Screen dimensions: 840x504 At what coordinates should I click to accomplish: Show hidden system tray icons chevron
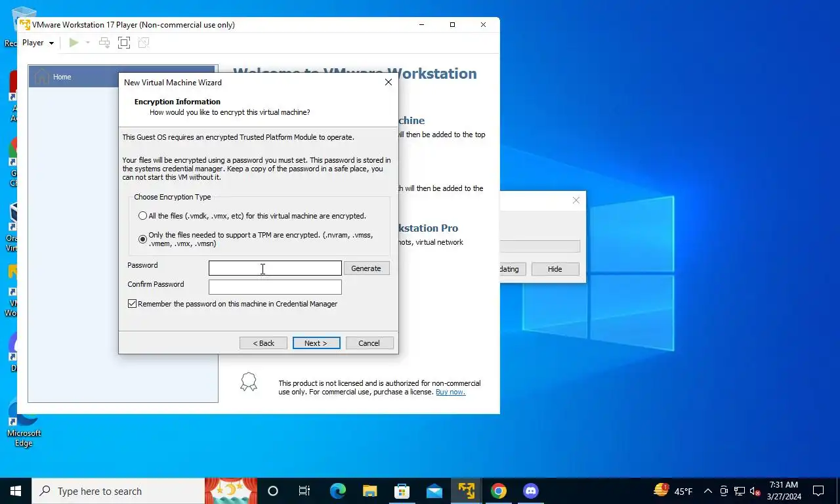point(708,491)
